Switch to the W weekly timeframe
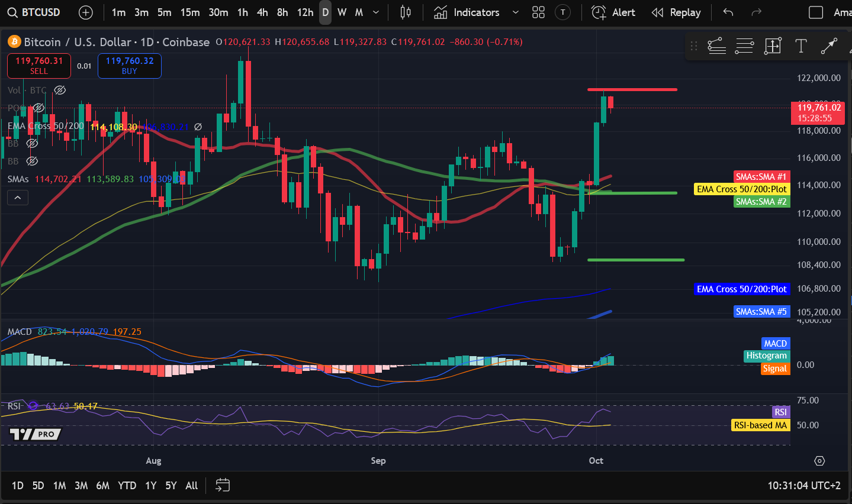852x504 pixels. pos(342,12)
